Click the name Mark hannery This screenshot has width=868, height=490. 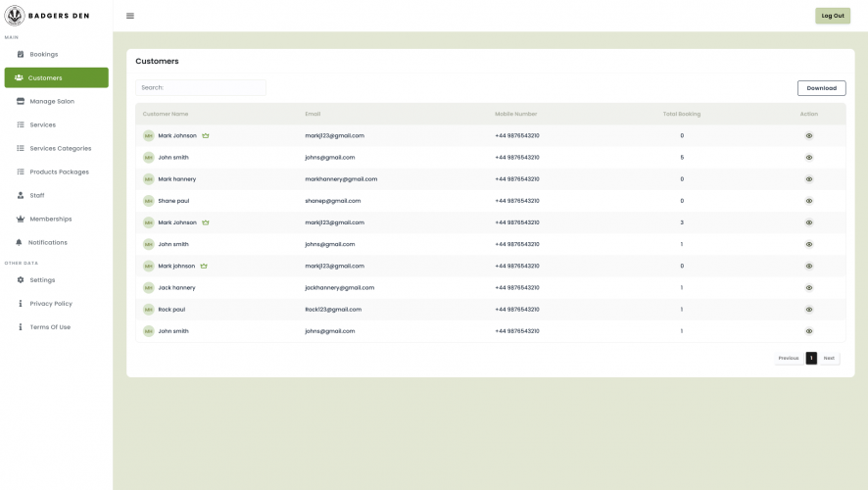pos(177,179)
